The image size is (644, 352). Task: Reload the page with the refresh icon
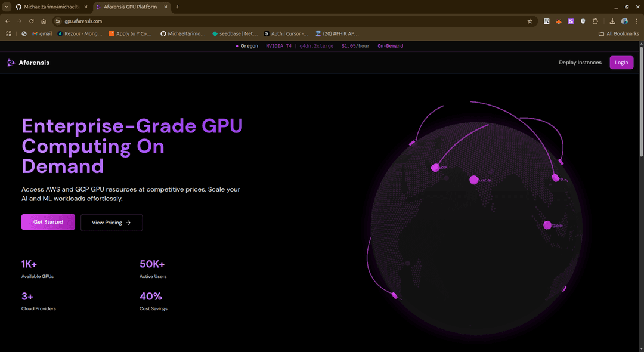(31, 21)
